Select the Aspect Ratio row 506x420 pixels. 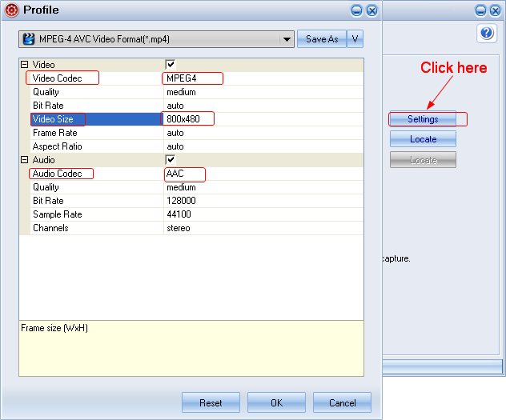tap(197, 146)
